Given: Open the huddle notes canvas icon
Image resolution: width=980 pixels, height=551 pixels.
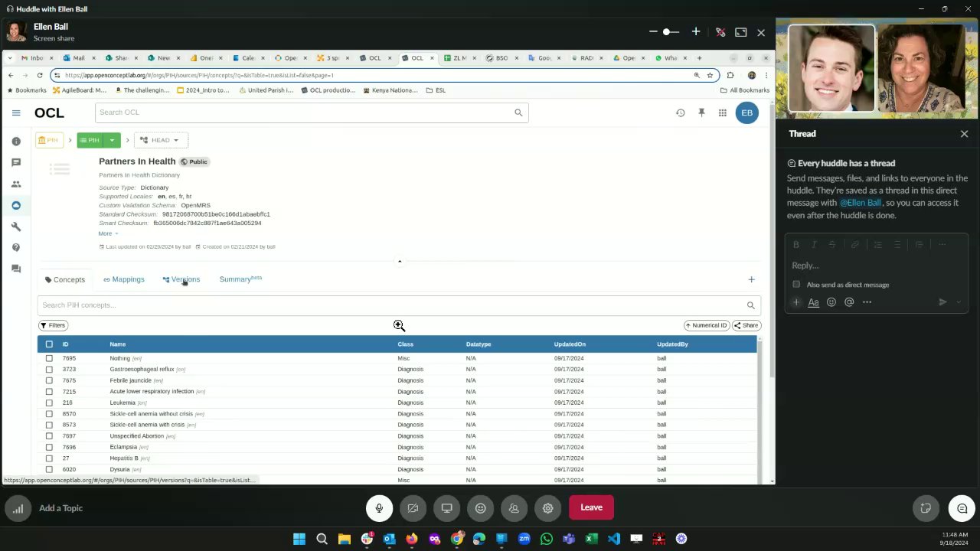Looking at the screenshot, I should 926,508.
